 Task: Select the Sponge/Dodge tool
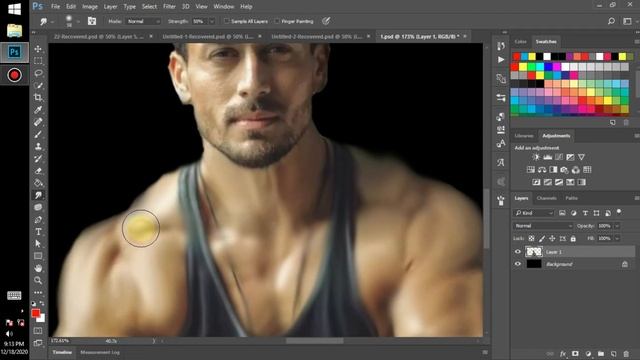click(x=38, y=207)
